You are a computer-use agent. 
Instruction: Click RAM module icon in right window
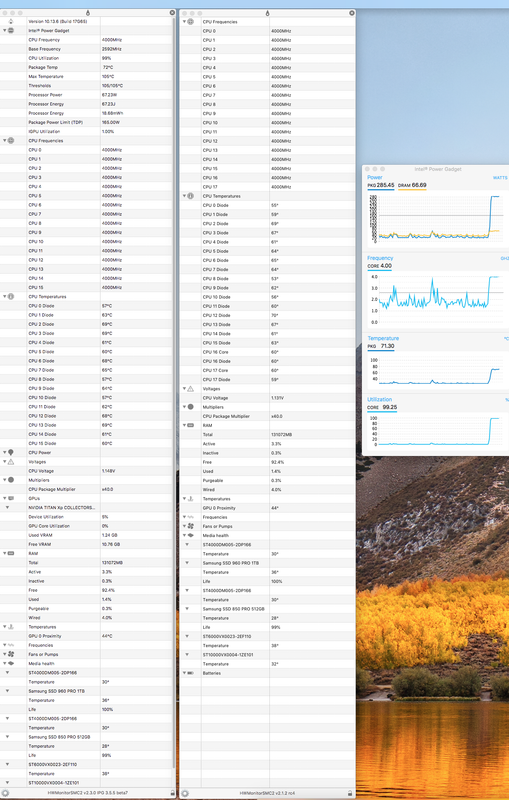(x=190, y=425)
